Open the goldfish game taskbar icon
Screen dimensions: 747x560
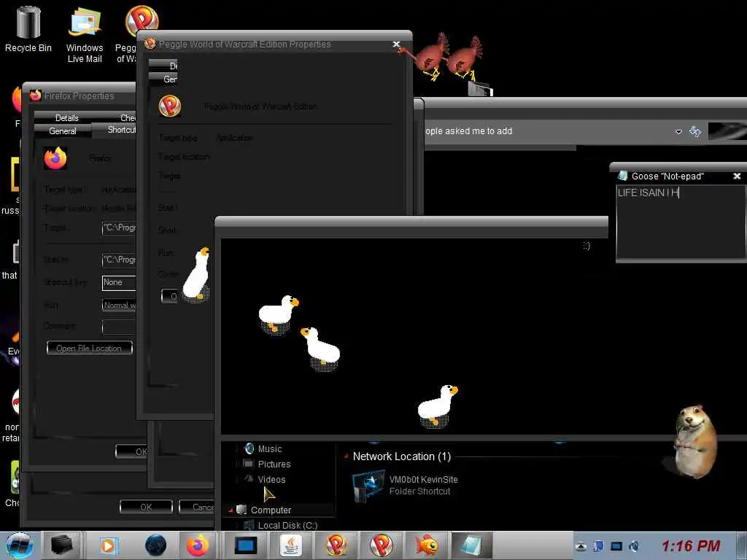(x=426, y=545)
